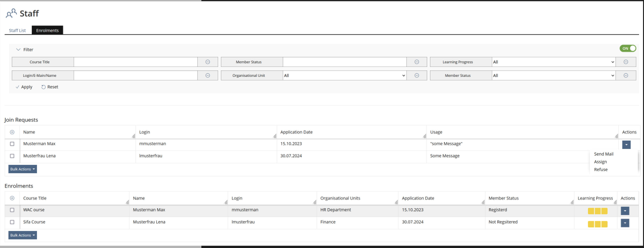Switch to the Staff List tab

17,31
